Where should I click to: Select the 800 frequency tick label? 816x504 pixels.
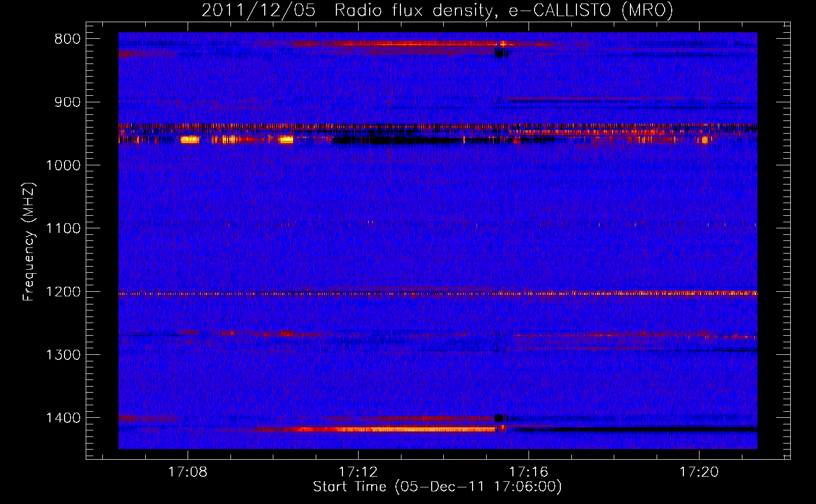(x=68, y=39)
